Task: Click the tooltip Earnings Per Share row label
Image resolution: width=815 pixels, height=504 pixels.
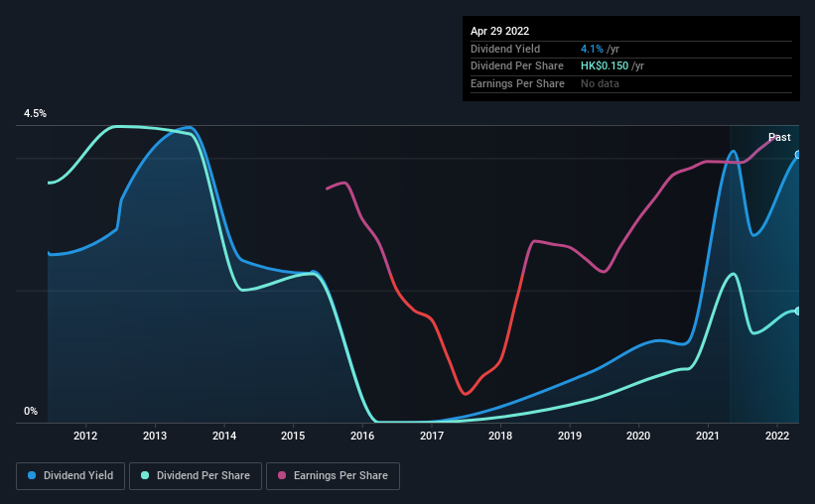Action: [517, 83]
